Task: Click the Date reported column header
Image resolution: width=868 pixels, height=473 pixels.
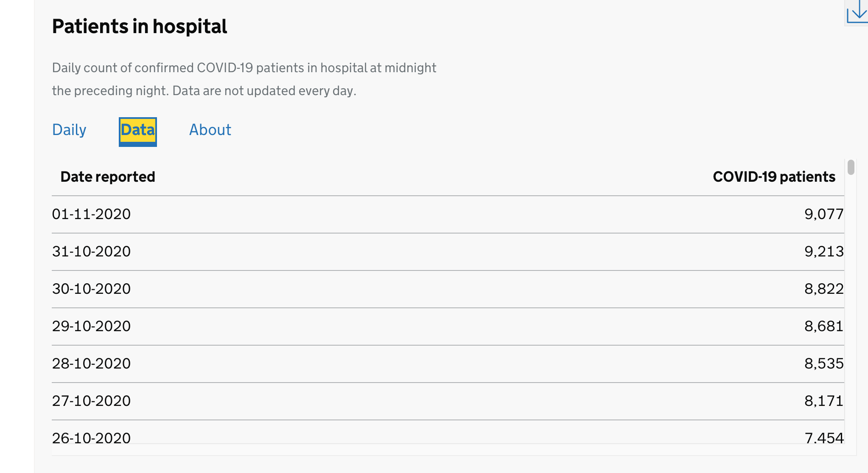Action: (108, 177)
